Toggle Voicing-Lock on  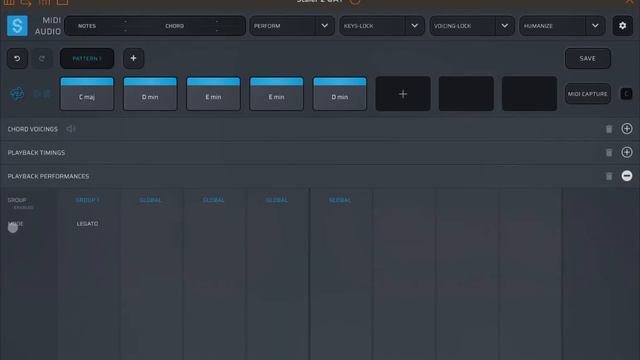(x=462, y=26)
